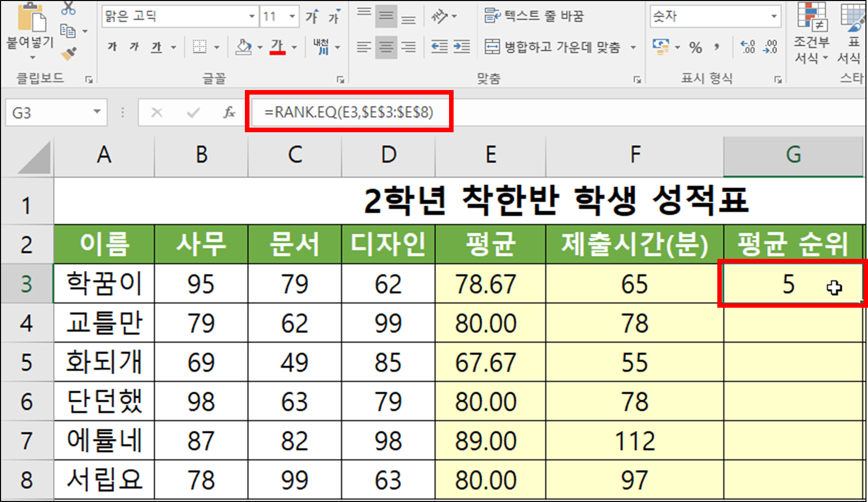Apply red font color 가

277,47
